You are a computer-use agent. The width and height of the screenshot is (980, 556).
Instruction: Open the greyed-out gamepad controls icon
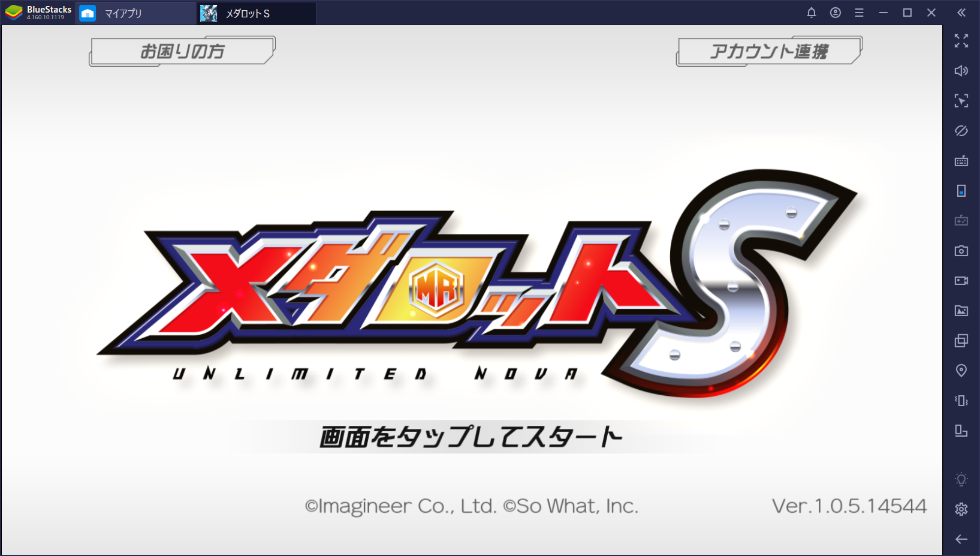(961, 221)
